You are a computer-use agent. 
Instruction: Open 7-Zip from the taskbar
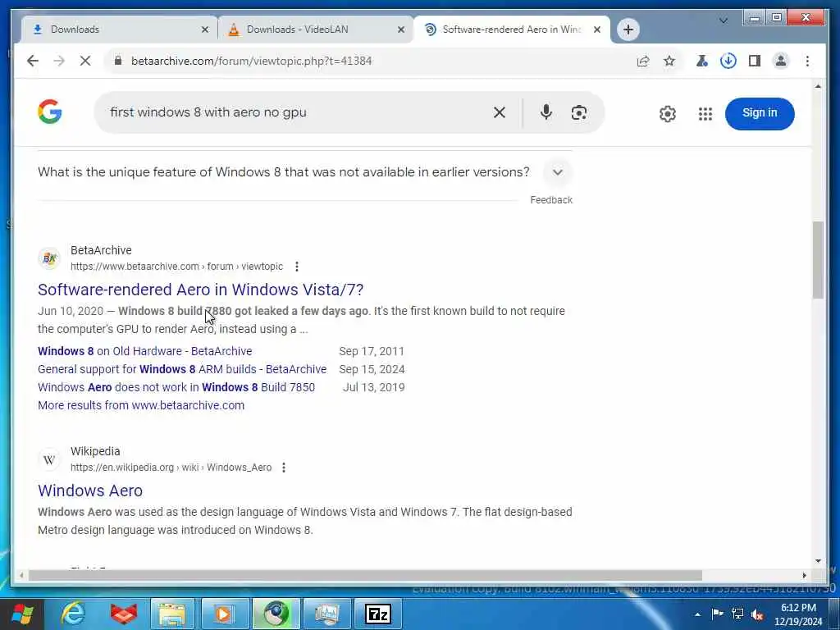[377, 614]
